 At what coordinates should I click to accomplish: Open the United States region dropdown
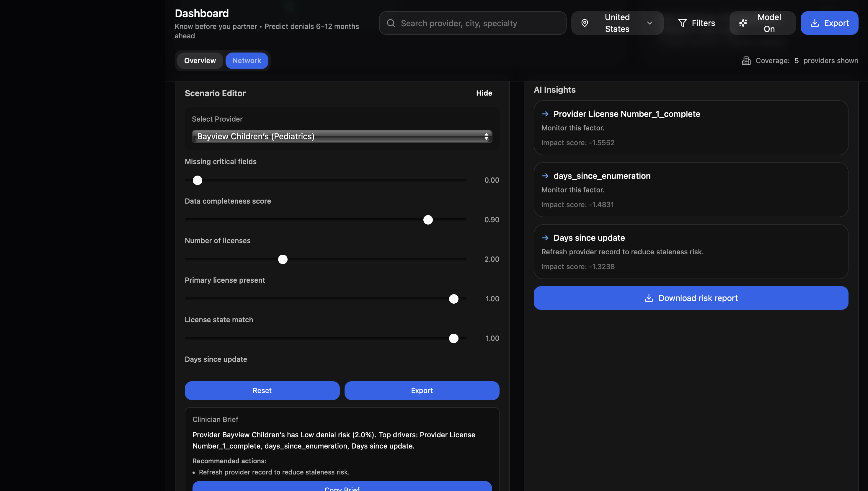(x=617, y=23)
